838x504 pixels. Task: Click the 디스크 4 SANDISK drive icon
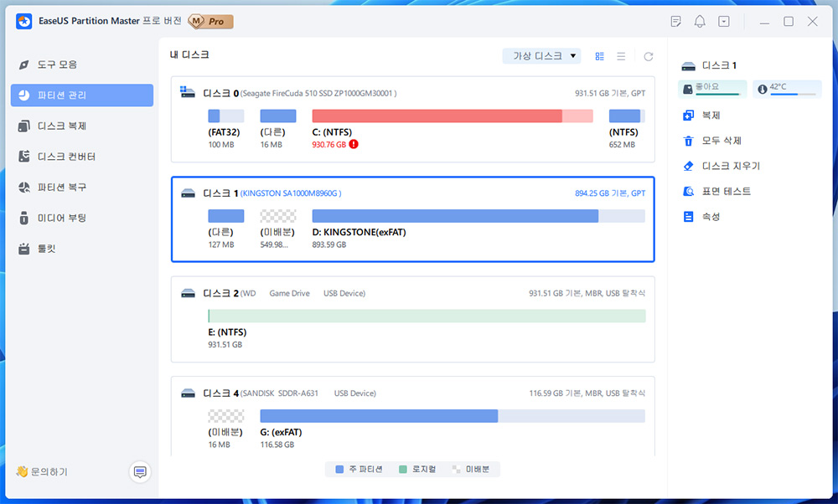188,393
